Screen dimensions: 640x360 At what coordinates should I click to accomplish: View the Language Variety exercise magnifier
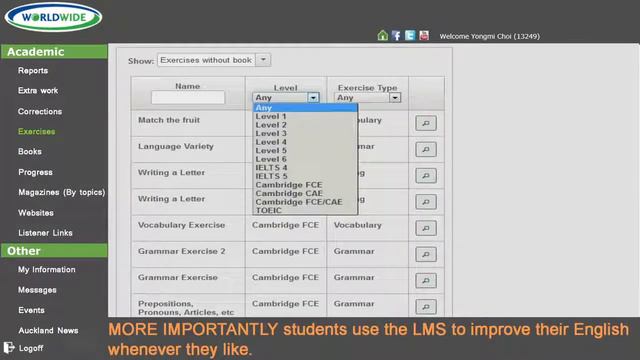[x=426, y=149]
